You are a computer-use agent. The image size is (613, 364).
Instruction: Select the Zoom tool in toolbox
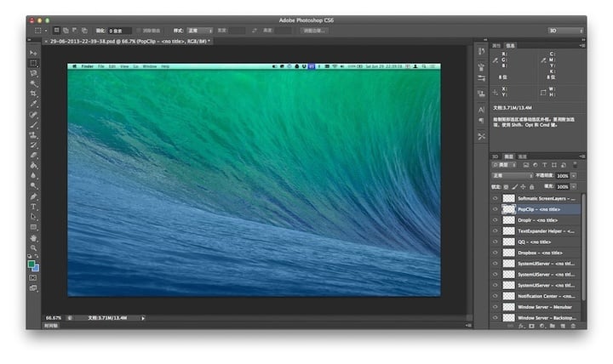tap(34, 247)
